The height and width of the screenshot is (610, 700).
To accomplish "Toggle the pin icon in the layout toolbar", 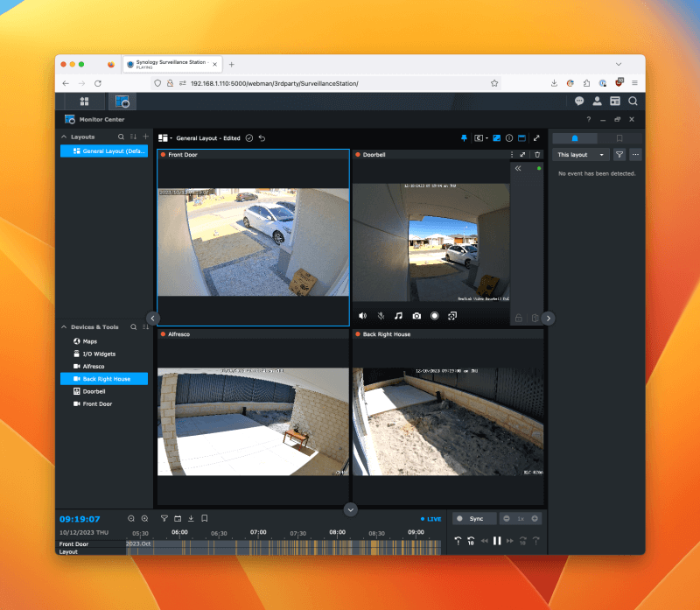I will [465, 138].
